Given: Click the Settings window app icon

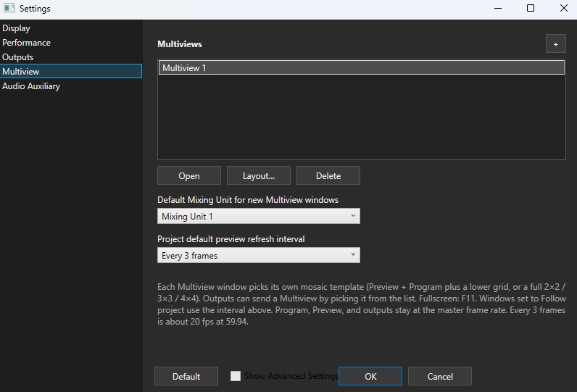Looking at the screenshot, I should 9,8.
